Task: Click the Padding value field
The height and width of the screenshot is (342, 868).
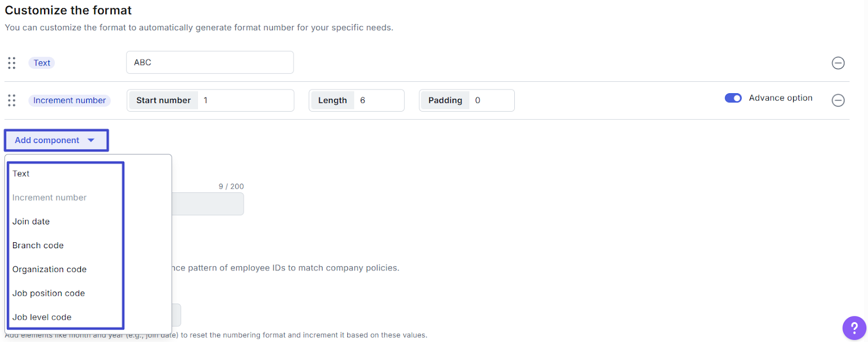Action: (491, 100)
